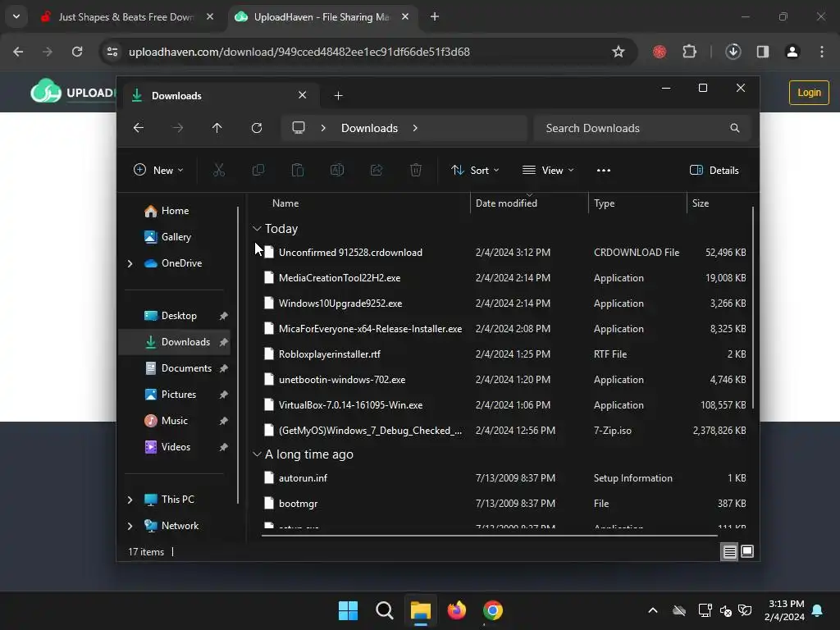The height and width of the screenshot is (630, 840).
Task: Open Chrome's three-dot menu
Action: 821,52
